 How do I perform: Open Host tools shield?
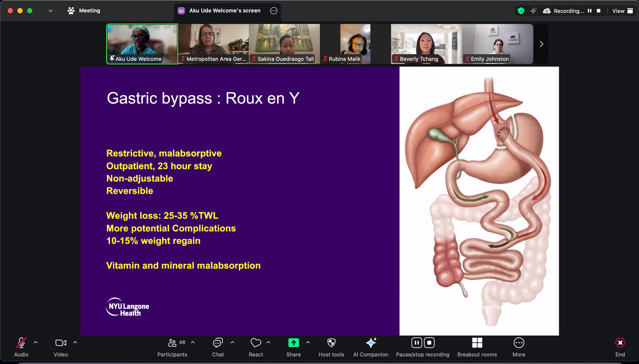[x=331, y=347]
